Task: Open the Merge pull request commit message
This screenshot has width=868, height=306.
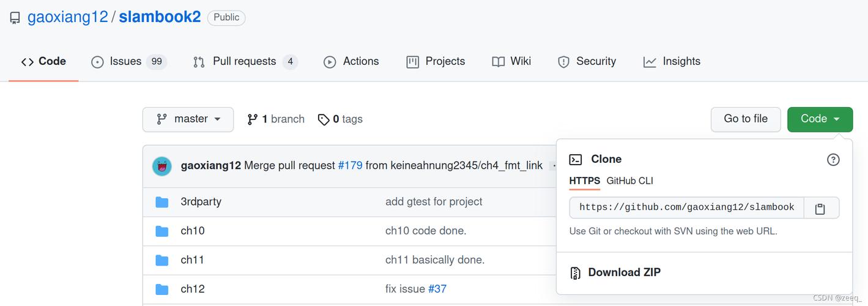Action: pos(290,166)
